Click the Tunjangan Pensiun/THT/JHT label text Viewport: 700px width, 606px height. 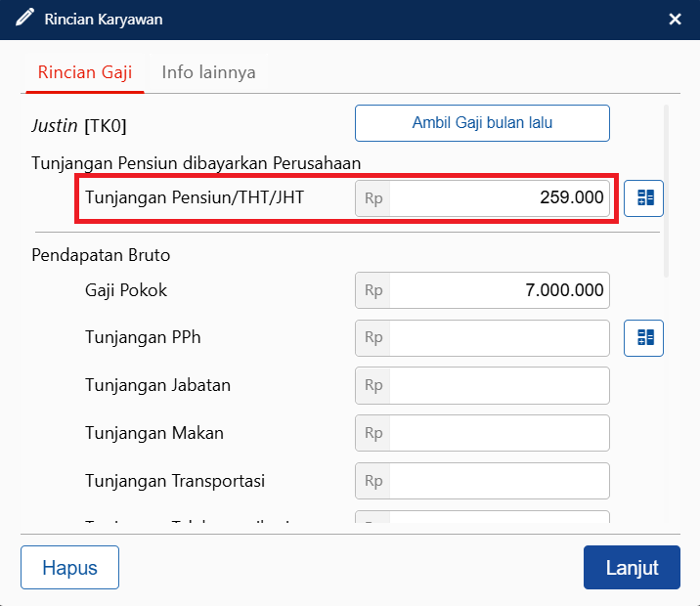click(195, 198)
